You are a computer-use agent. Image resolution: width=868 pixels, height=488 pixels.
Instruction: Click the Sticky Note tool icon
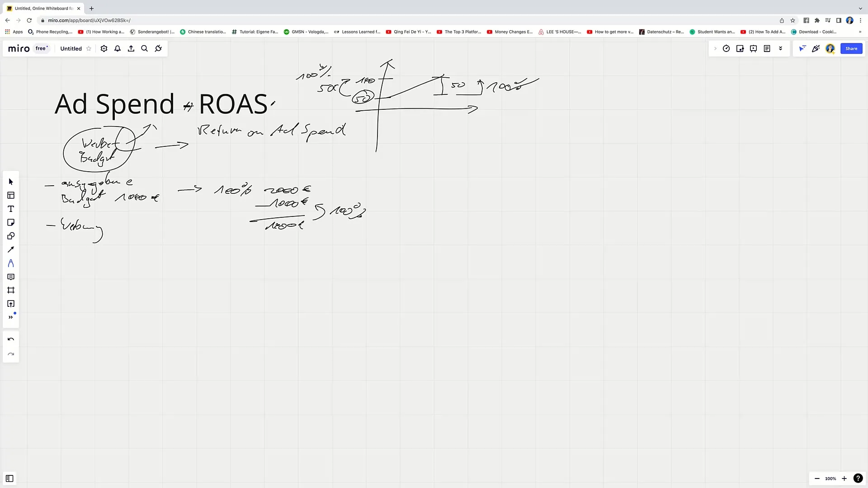(11, 222)
